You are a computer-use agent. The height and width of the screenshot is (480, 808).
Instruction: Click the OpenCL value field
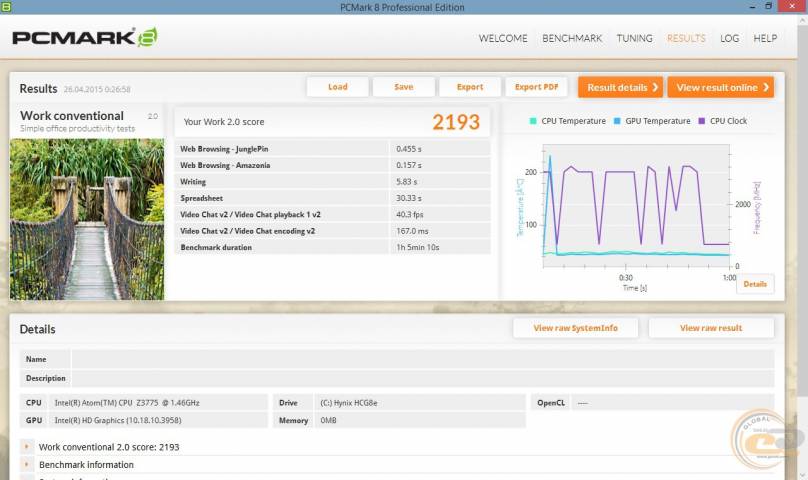click(x=672, y=403)
